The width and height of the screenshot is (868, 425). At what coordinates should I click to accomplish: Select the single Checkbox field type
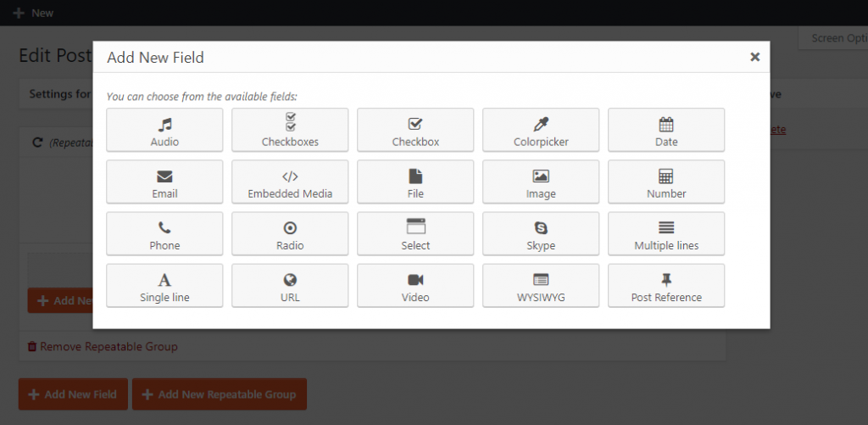(415, 131)
